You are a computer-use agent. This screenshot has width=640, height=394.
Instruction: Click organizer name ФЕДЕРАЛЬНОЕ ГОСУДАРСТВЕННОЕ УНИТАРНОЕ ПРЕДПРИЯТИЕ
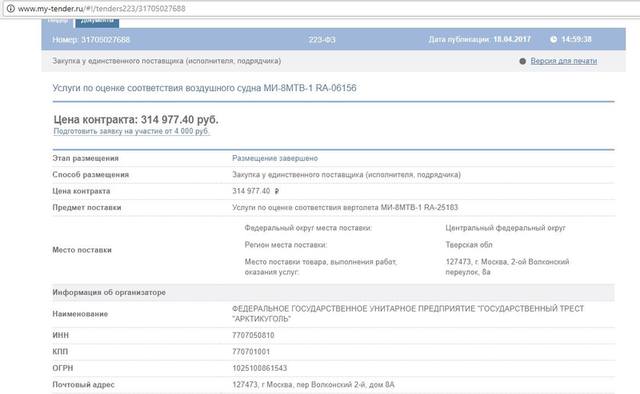[408, 314]
